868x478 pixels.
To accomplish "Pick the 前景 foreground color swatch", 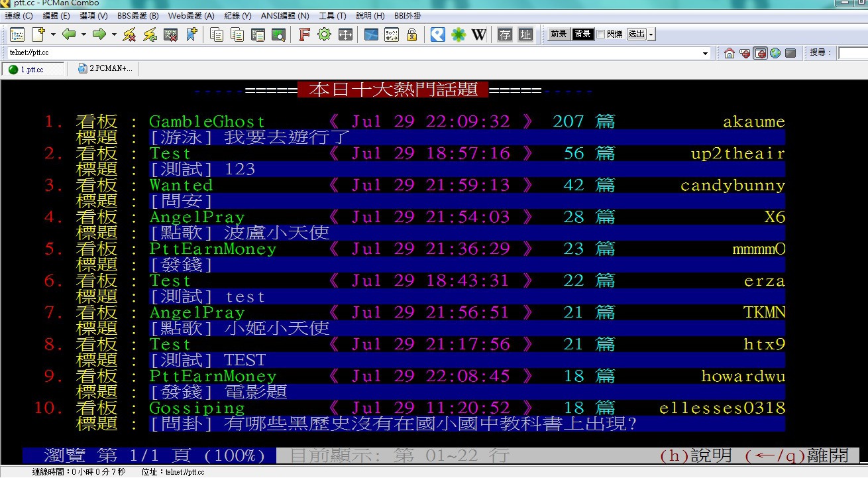I will tap(559, 34).
